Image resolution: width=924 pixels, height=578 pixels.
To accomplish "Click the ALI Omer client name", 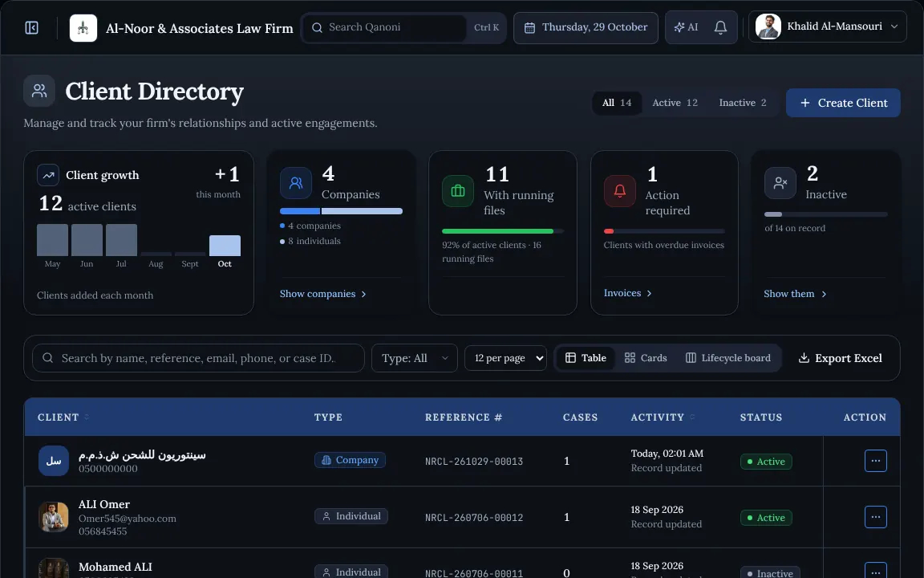I will coord(104,504).
